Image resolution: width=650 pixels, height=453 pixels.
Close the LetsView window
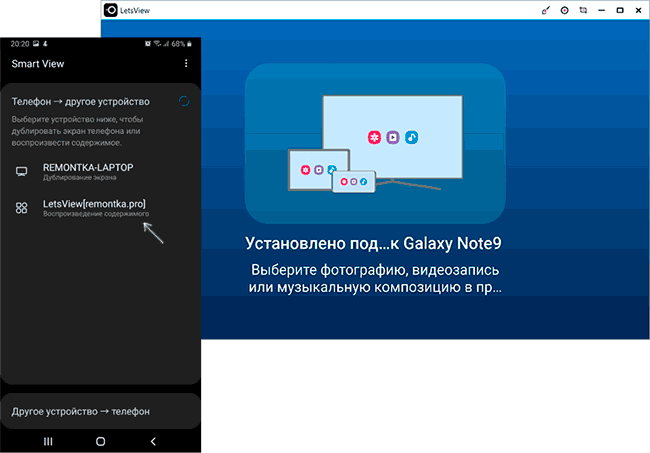tap(638, 10)
